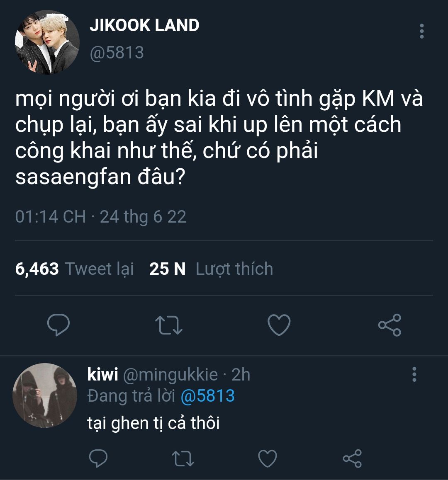The height and width of the screenshot is (480, 448).
Task: Open the blue @5813 mention link
Action: 208,396
